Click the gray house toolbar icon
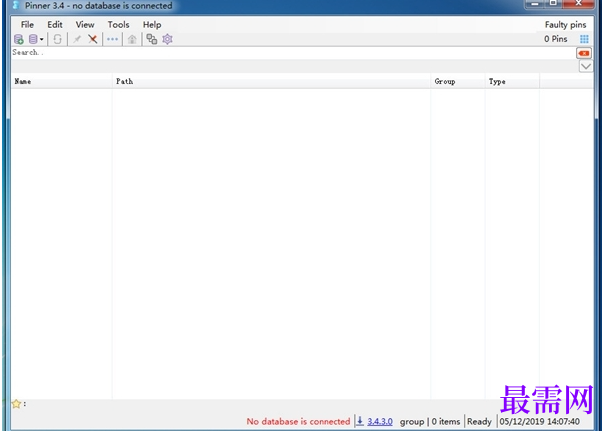Viewport: 612px width, 431px height. [132, 39]
